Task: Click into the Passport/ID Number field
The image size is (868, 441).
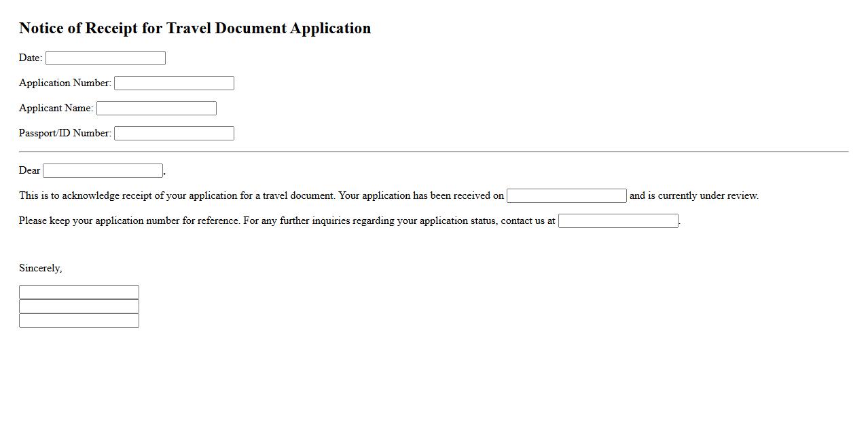Action: 174,134
